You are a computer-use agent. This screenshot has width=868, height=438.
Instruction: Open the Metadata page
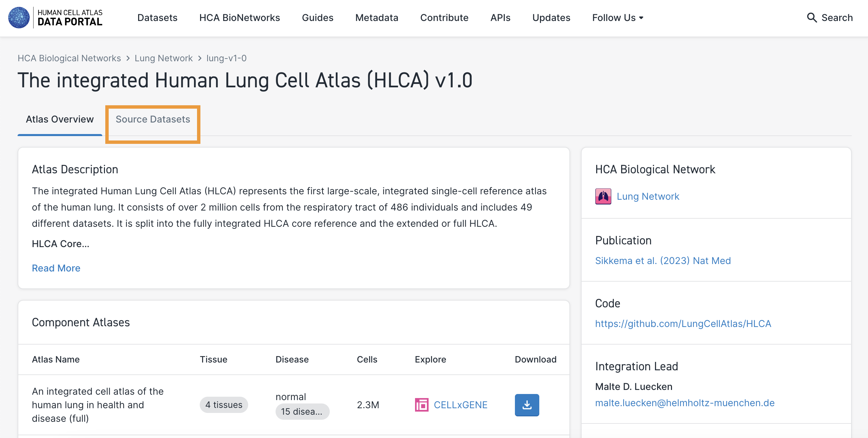(x=377, y=18)
